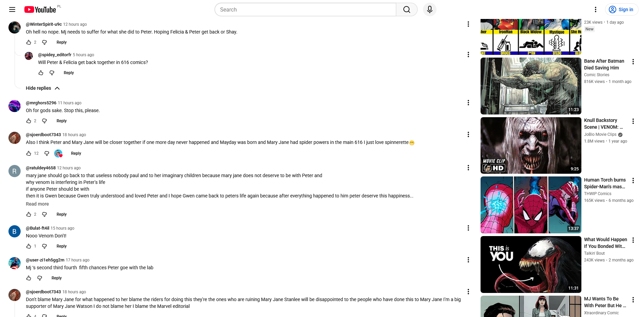Dislike @user-zi1eh5gg2m's comment
This screenshot has height=317, width=644.
pyautogui.click(x=40, y=278)
